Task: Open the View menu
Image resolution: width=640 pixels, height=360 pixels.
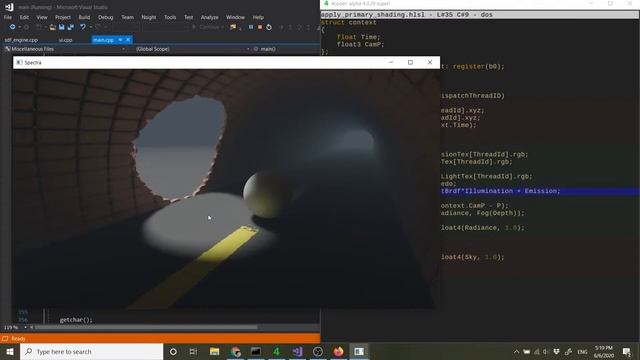Action: coord(42,17)
